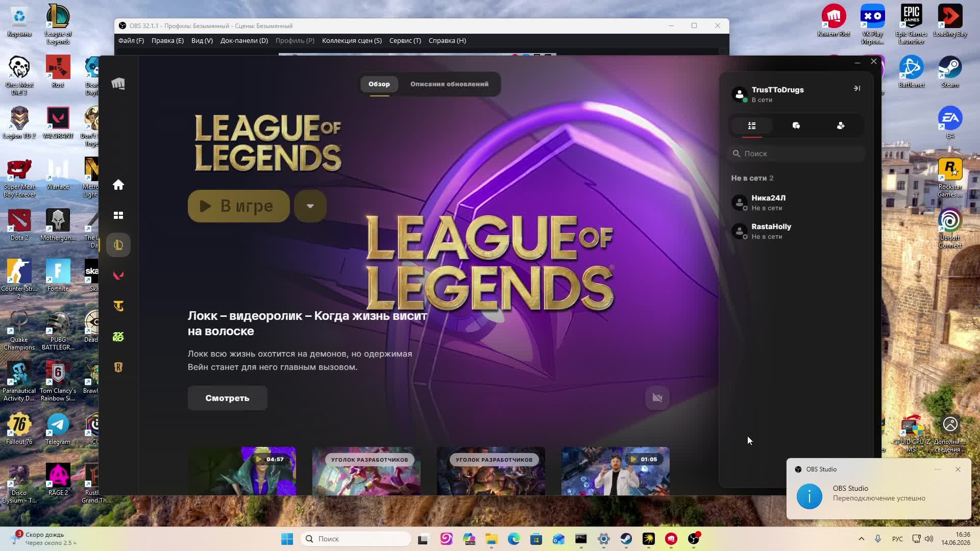Image resolution: width=980 pixels, height=551 pixels.
Task: Select the Клиент Riot desktop icon
Action: (x=834, y=21)
